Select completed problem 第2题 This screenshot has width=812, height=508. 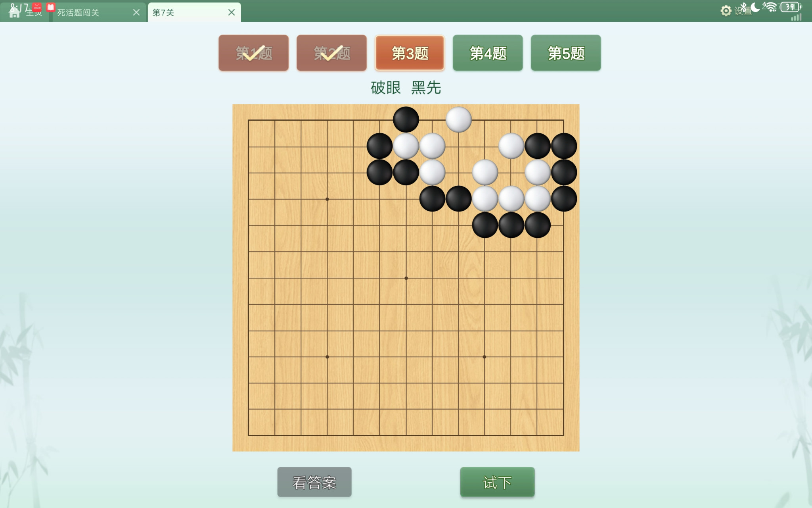click(x=331, y=53)
